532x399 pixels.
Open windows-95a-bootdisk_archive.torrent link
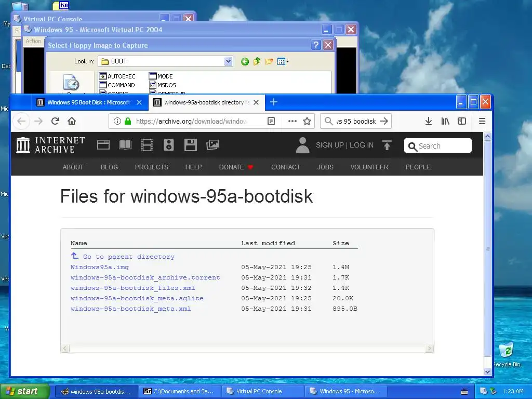pos(145,277)
